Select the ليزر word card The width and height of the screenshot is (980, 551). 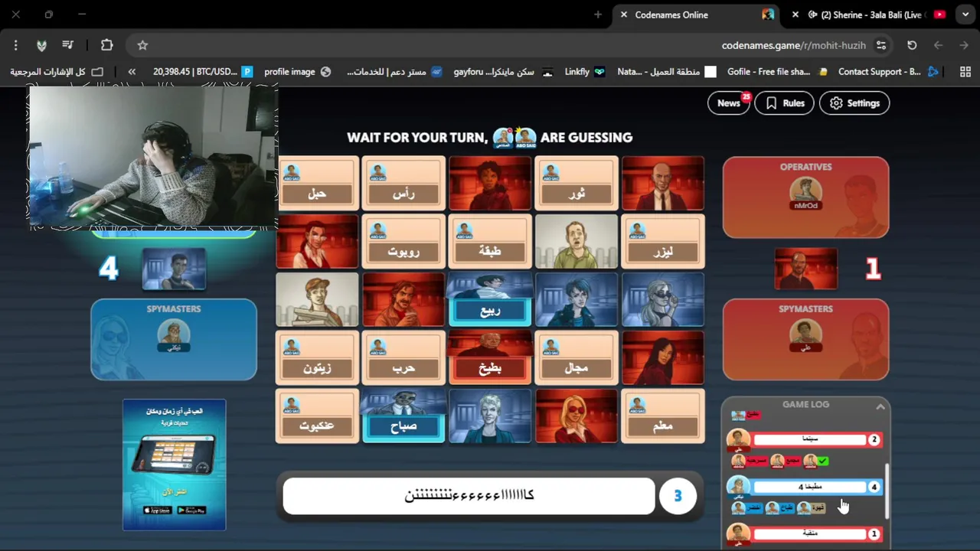pos(663,242)
